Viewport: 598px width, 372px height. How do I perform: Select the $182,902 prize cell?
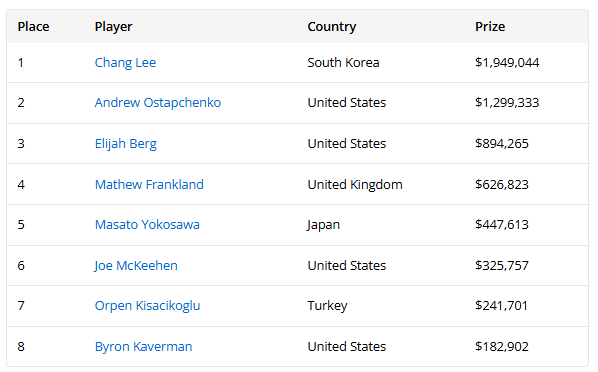click(x=502, y=346)
